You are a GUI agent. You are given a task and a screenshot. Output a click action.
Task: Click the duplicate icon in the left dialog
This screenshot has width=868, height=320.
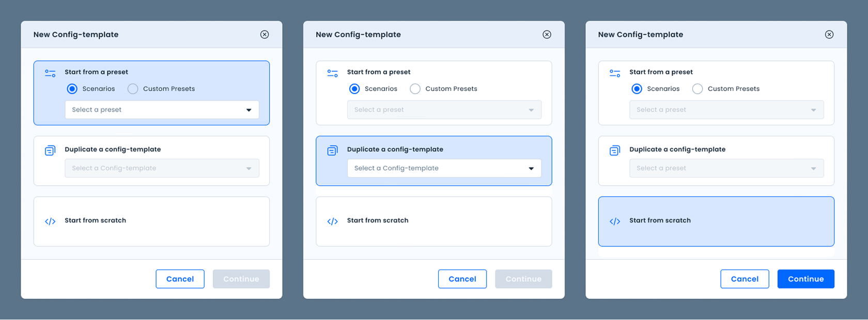(50, 150)
